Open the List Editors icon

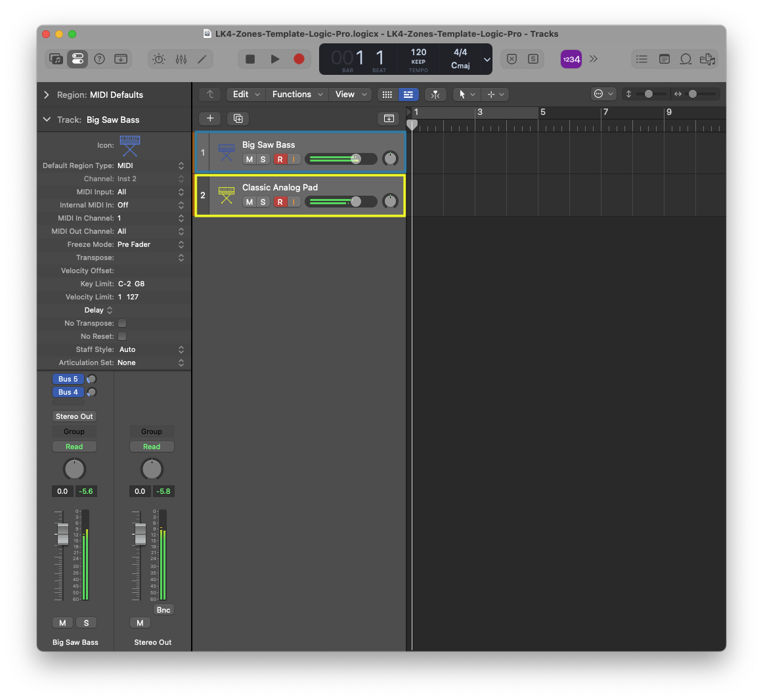click(x=642, y=59)
